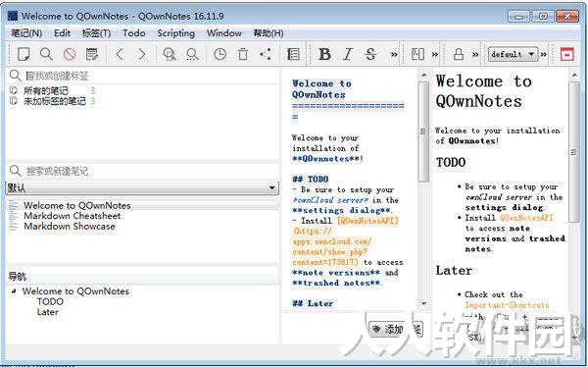This screenshot has height=367, width=588.
Task: Toggle bold formatting
Action: (x=324, y=55)
